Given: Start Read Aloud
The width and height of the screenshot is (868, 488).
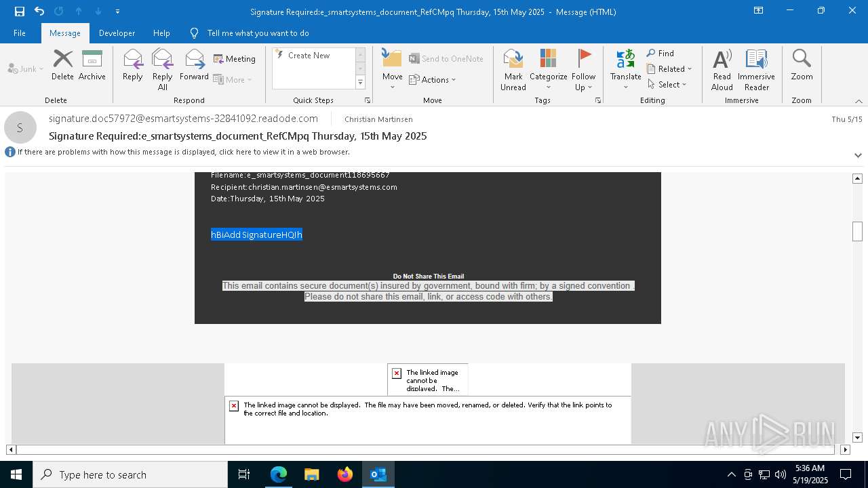Looking at the screenshot, I should click(x=722, y=70).
